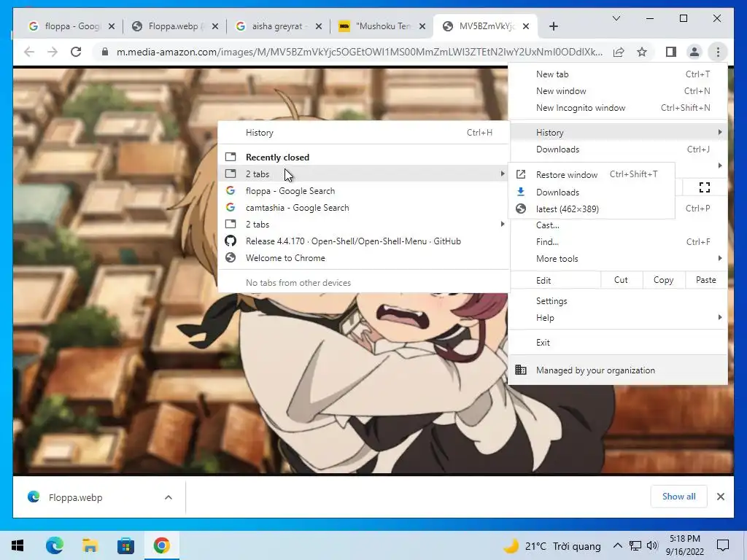Open the Windows Start menu
Image resolution: width=747 pixels, height=560 pixels.
coord(18,545)
